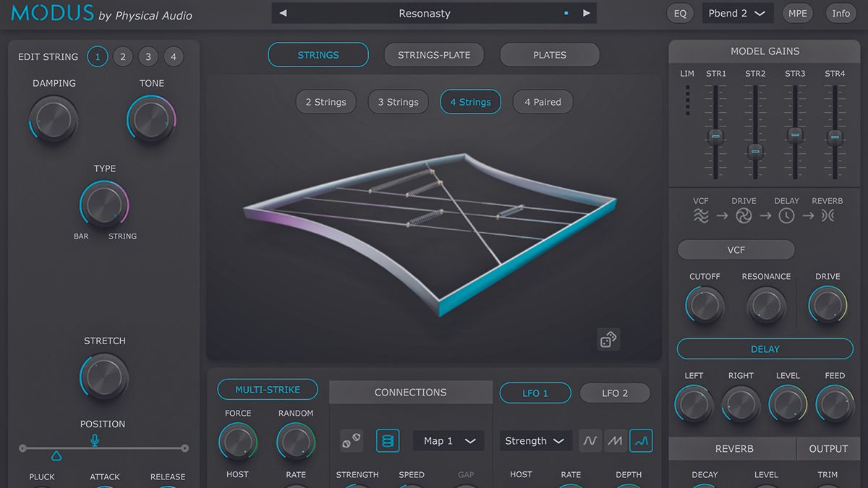Open the Pbend 2 dropdown
The image size is (868, 488).
tap(737, 13)
